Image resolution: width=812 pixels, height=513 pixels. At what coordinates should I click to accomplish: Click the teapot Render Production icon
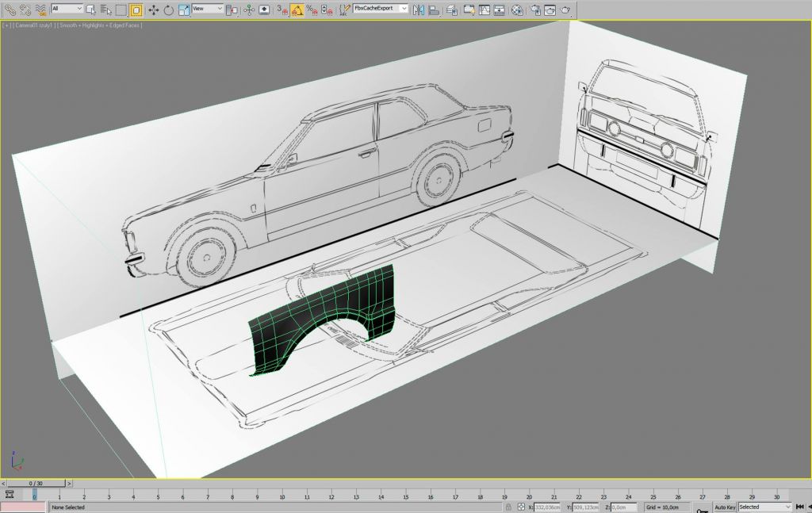565,10
